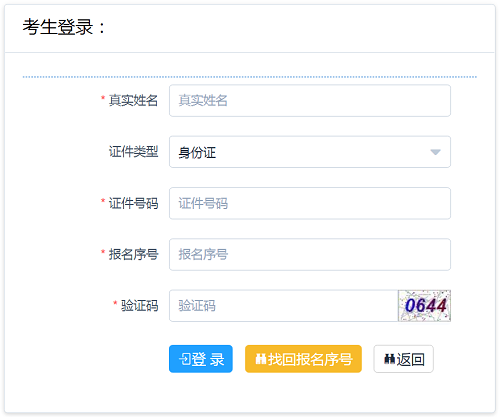This screenshot has height=417, width=500.
Task: Click the 证件类型 field label
Action: 133,152
